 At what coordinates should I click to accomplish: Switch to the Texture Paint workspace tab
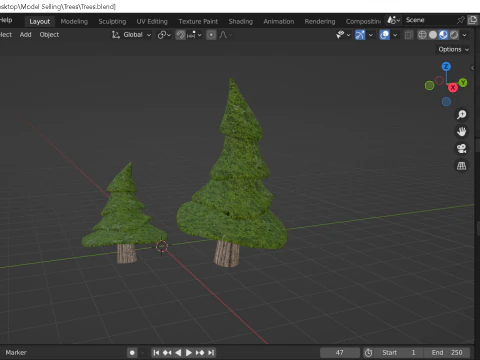pyautogui.click(x=198, y=21)
